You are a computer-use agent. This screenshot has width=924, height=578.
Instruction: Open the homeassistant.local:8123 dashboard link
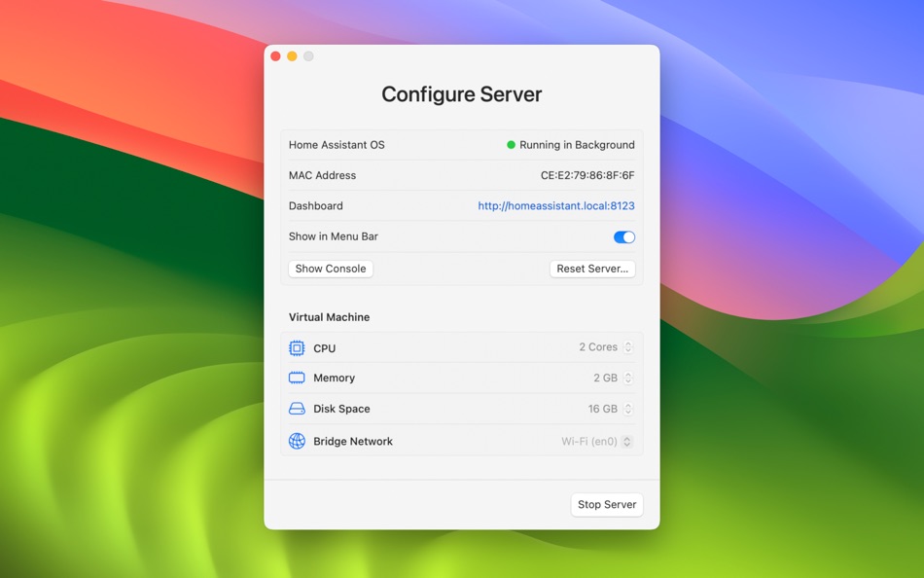click(556, 206)
